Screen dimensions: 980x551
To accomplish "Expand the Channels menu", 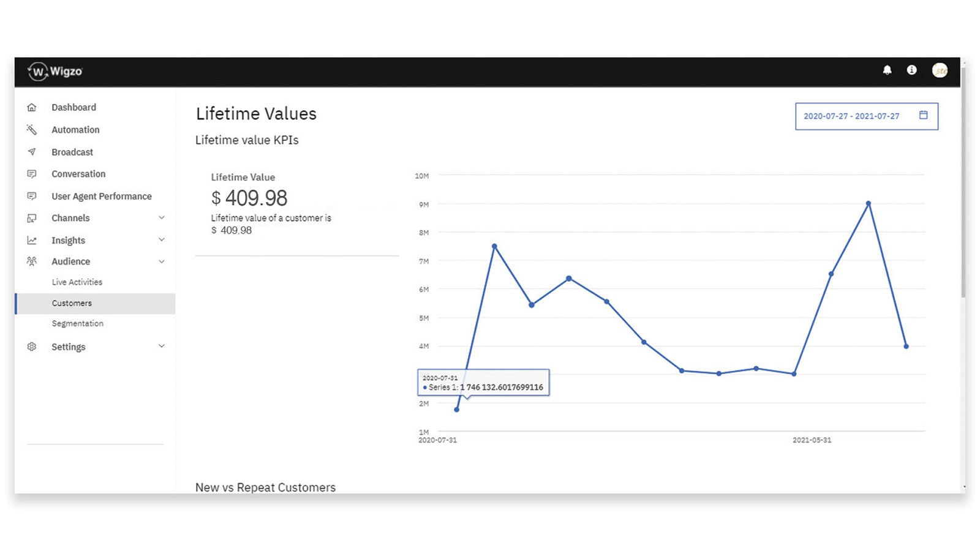I will [162, 218].
